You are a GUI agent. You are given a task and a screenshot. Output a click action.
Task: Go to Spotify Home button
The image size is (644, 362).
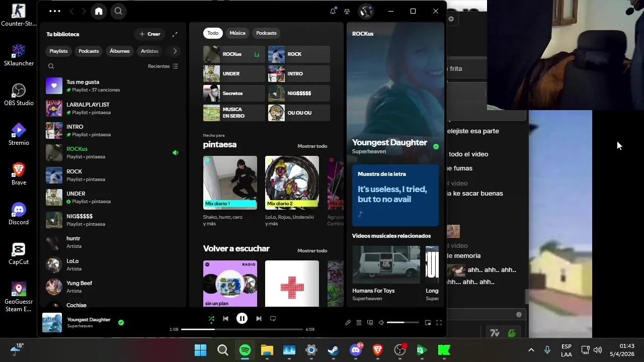[99, 11]
